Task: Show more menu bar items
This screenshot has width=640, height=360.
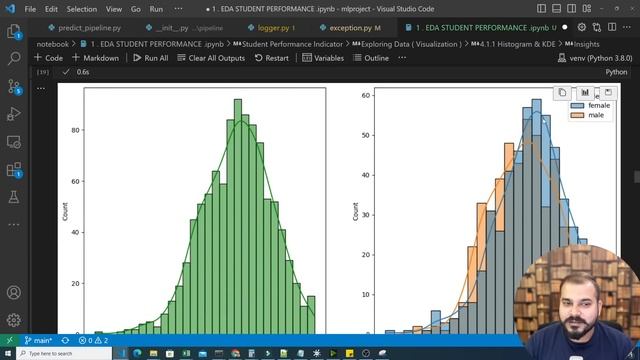Action: click(178, 9)
